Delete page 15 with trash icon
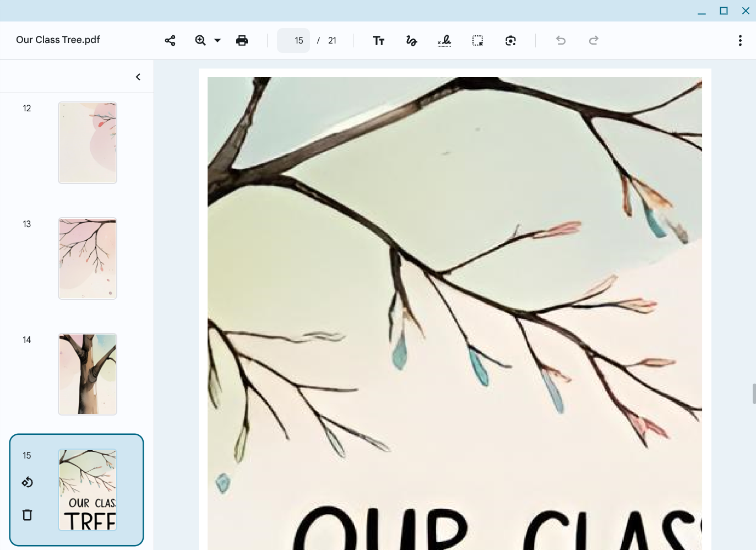 click(27, 515)
